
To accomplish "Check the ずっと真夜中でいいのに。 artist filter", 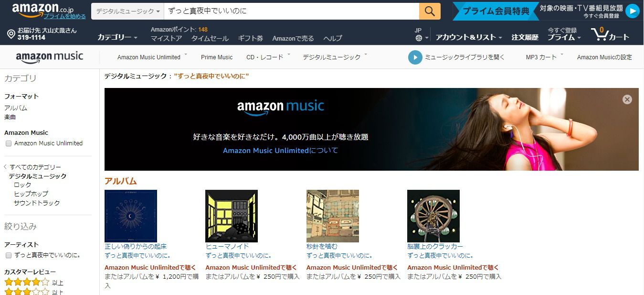I will (x=8, y=255).
